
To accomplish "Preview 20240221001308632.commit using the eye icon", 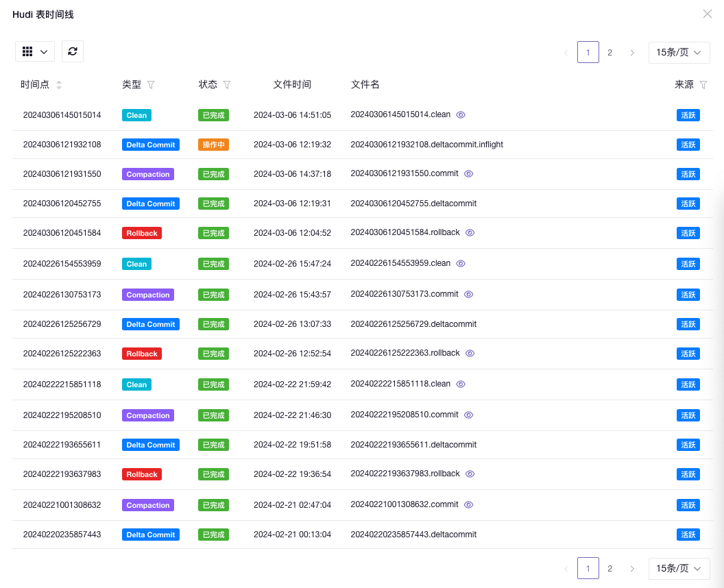I will tap(469, 505).
